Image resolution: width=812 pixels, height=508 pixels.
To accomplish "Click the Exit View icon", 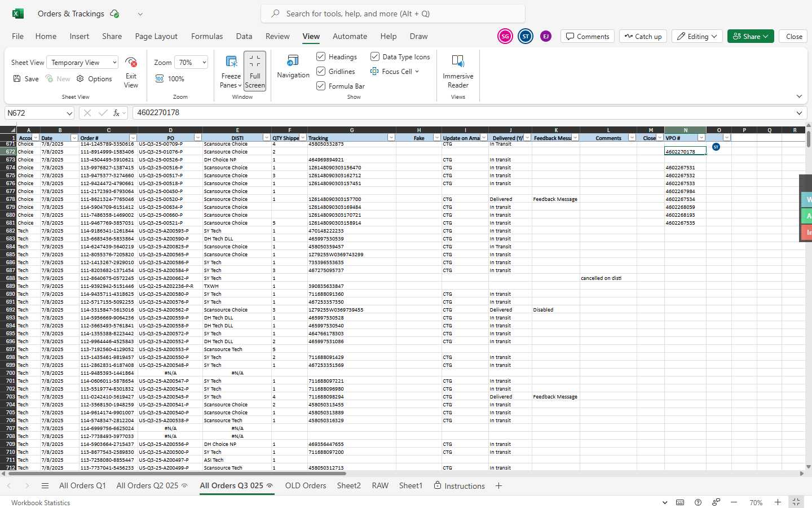I will pos(131,62).
